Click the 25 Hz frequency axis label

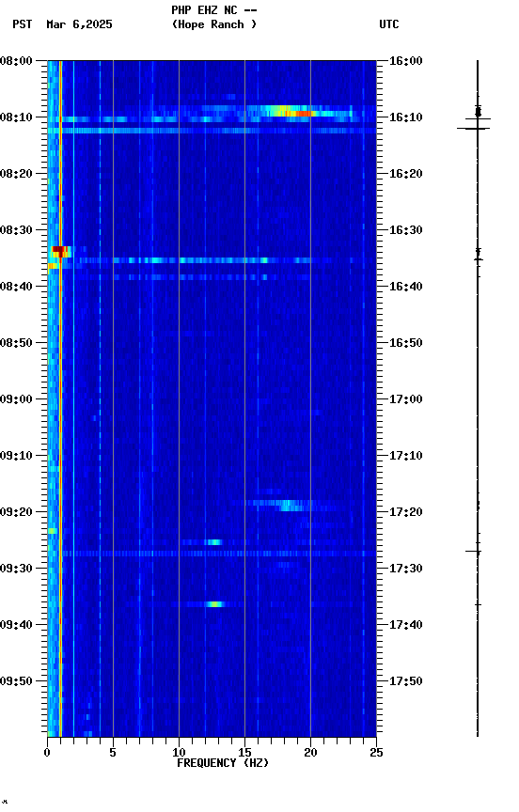coord(376,753)
